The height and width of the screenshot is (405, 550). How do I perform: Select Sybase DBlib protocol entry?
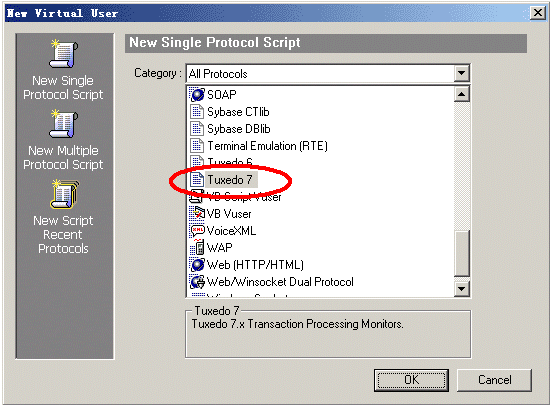click(239, 129)
